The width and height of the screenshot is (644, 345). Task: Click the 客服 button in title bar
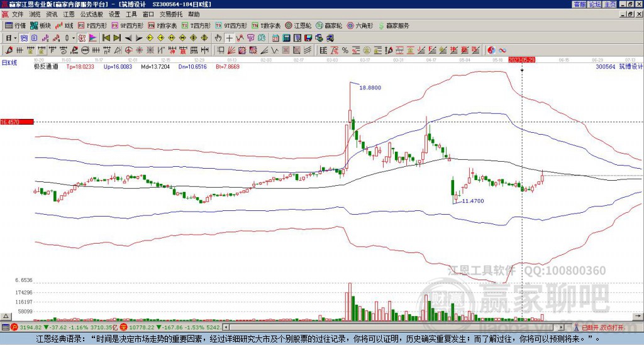[580, 4]
